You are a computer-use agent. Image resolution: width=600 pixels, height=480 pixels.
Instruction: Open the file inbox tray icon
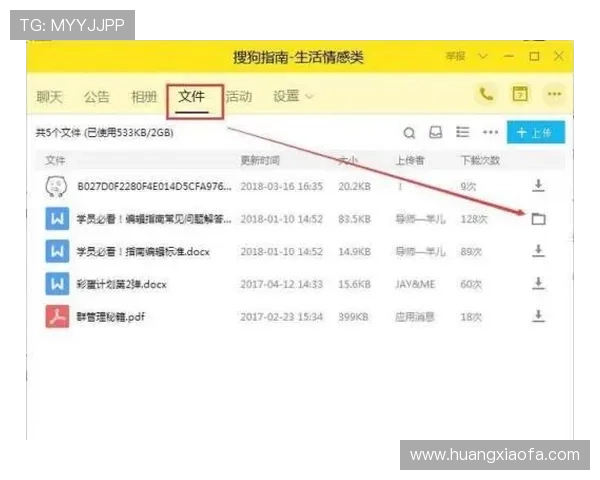click(435, 132)
